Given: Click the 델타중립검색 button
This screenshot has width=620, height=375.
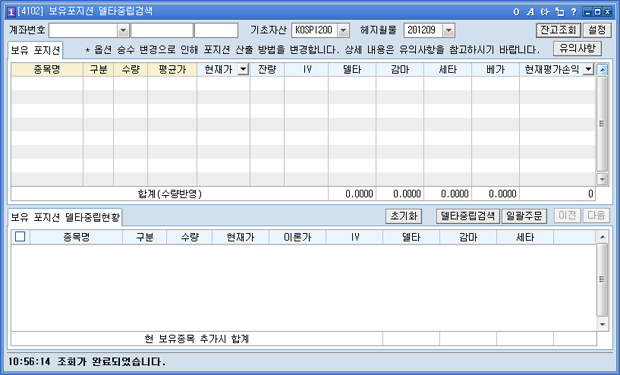Looking at the screenshot, I should (468, 216).
